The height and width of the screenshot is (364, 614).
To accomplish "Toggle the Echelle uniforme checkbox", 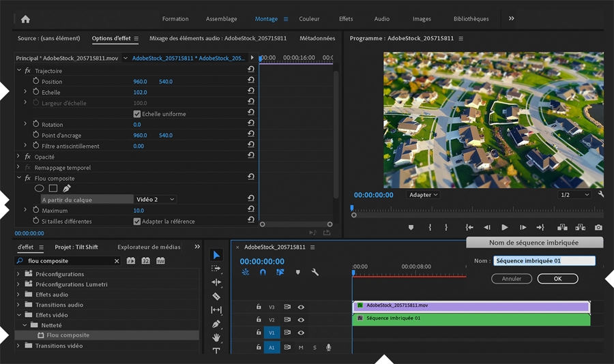I will (x=137, y=114).
